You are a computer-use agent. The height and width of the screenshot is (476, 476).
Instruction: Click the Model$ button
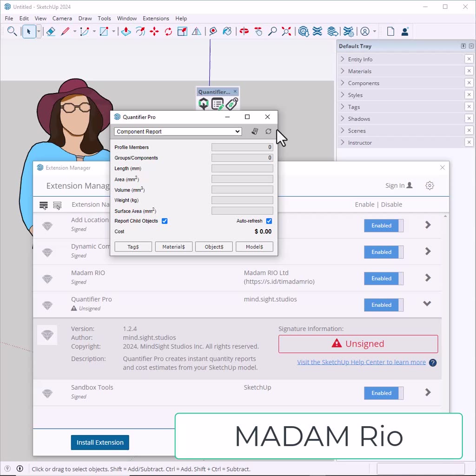tap(254, 247)
